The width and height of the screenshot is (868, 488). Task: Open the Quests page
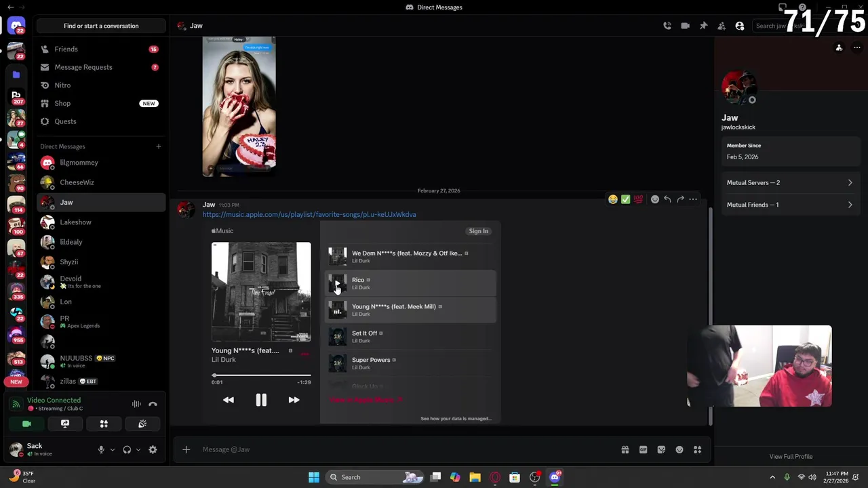[101, 121]
